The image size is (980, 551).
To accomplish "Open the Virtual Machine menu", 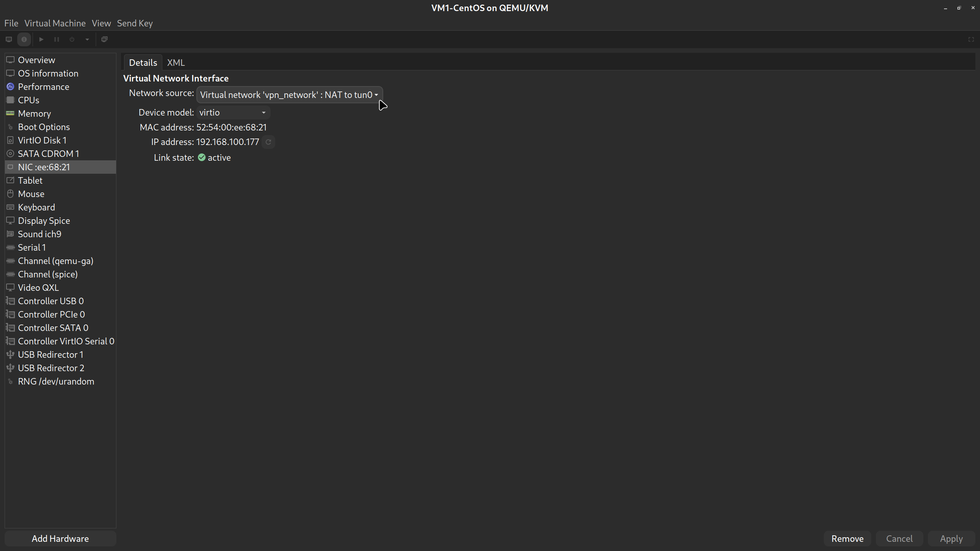I will 55,23.
